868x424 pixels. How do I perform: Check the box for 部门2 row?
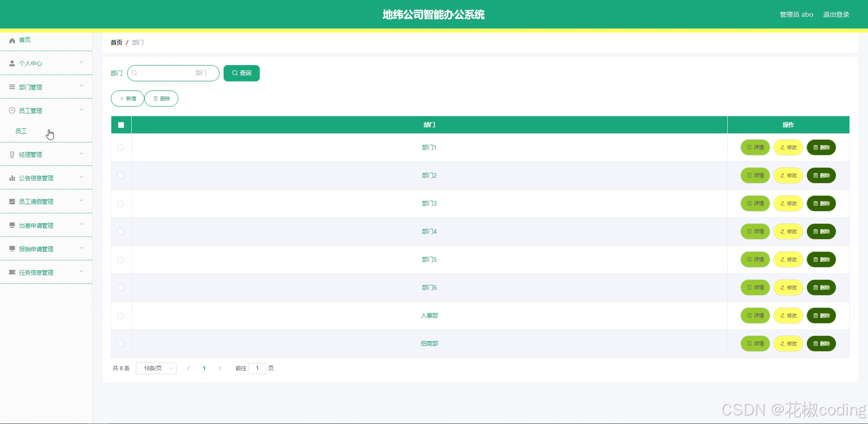[120, 175]
